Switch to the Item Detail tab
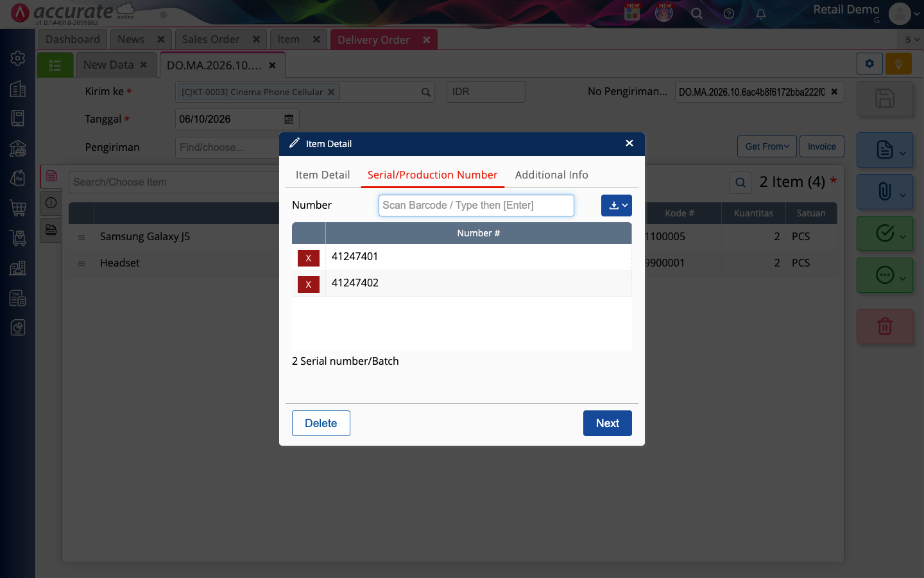924x578 pixels. tap(323, 175)
